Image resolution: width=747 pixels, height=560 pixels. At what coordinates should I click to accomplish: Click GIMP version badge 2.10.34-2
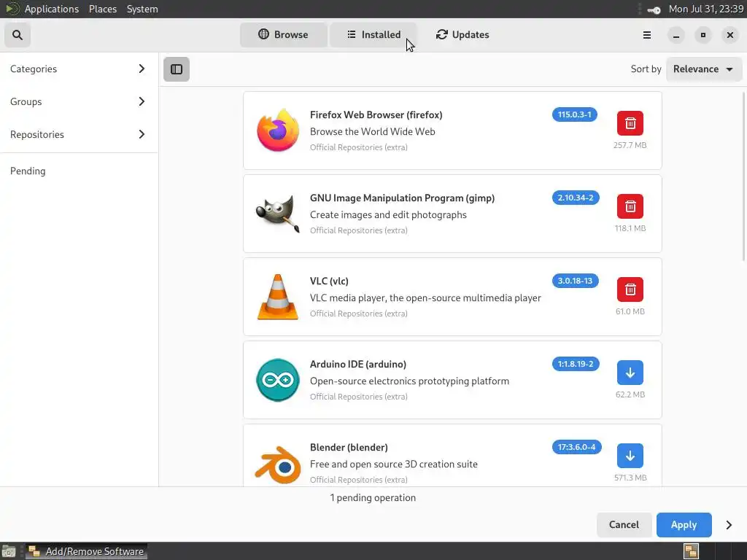[x=576, y=198]
